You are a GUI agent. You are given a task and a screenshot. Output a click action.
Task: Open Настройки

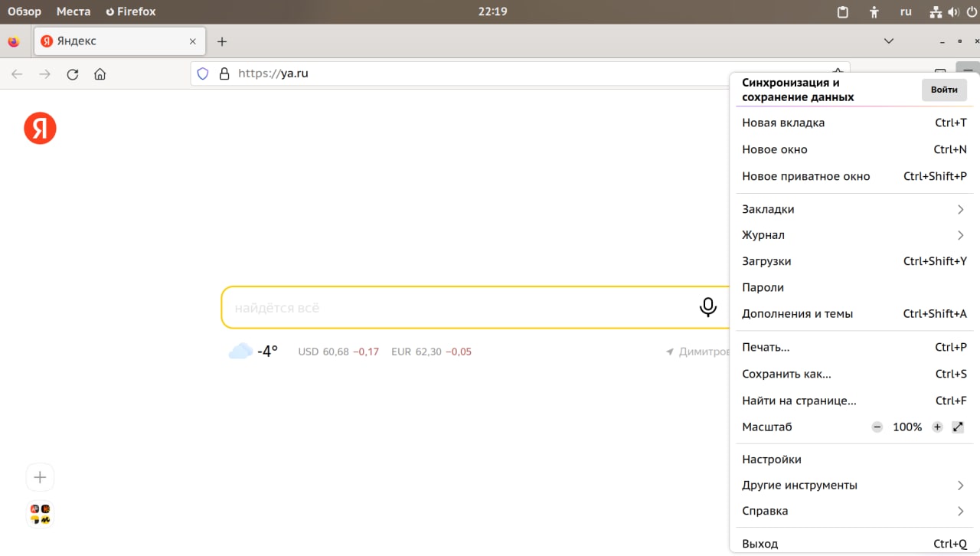point(854,460)
